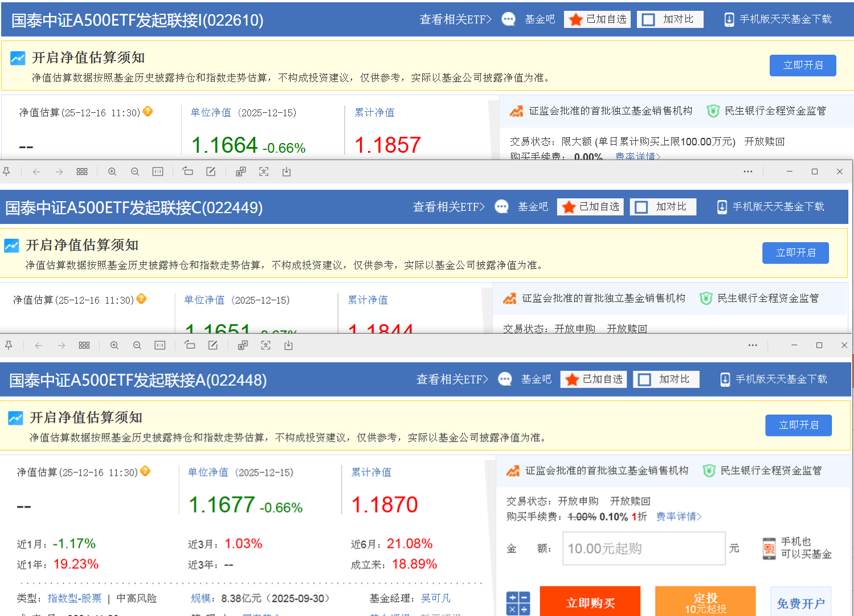
Task: Translate the image in the 联接C viewer
Action: [x=241, y=172]
